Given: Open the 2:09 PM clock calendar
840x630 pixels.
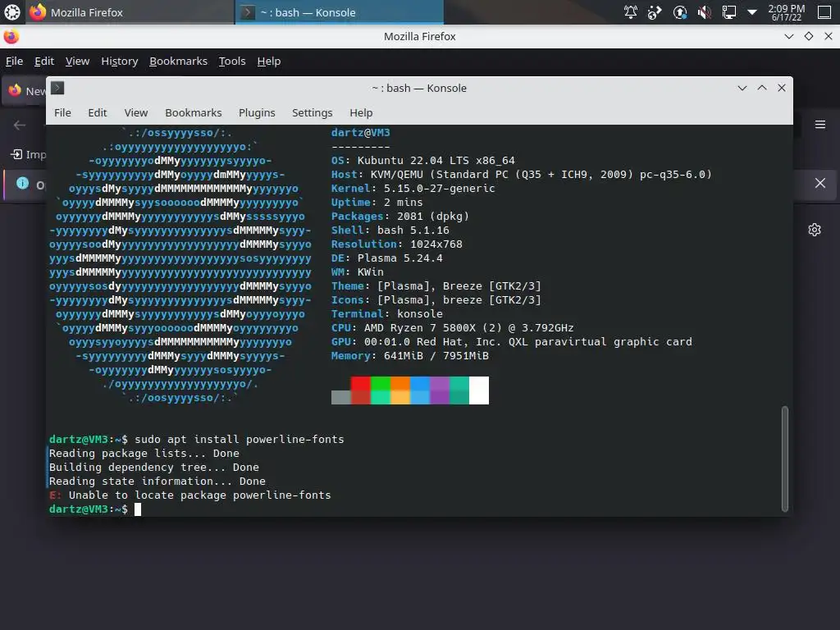Looking at the screenshot, I should 787,12.
